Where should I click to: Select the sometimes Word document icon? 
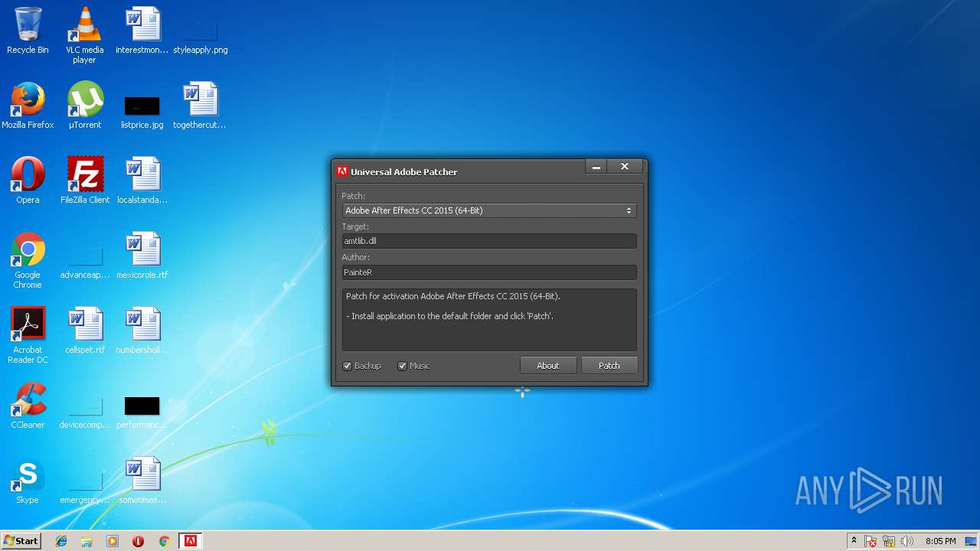142,481
